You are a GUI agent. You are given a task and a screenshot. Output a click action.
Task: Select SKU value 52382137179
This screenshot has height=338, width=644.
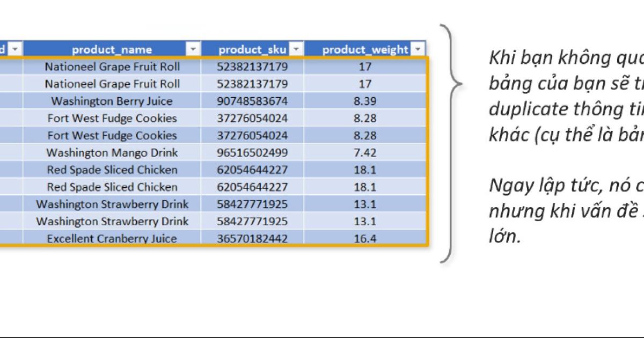tap(252, 67)
